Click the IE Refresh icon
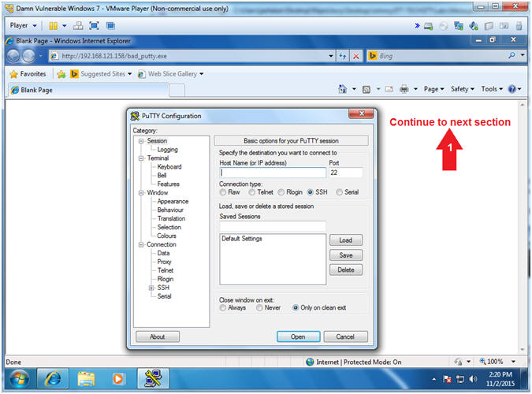Image resolution: width=532 pixels, height=394 pixels. coord(343,56)
